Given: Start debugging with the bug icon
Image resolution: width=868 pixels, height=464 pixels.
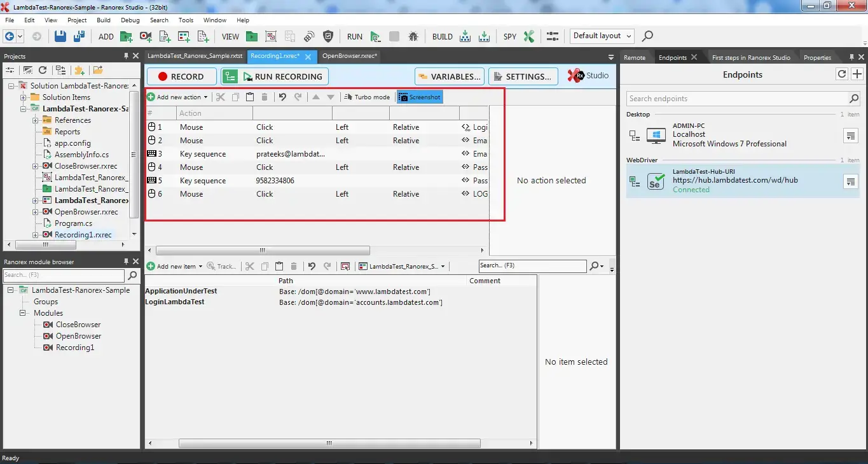Looking at the screenshot, I should coord(413,36).
